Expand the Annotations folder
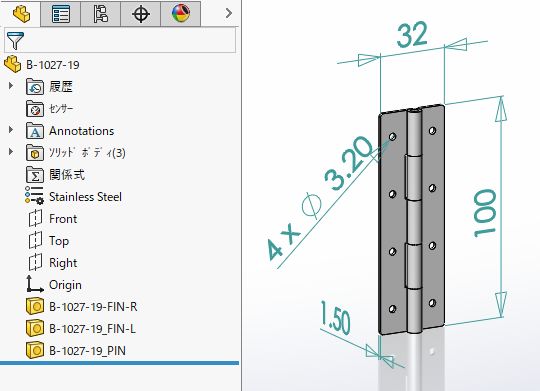This screenshot has height=391, width=540. (11, 130)
